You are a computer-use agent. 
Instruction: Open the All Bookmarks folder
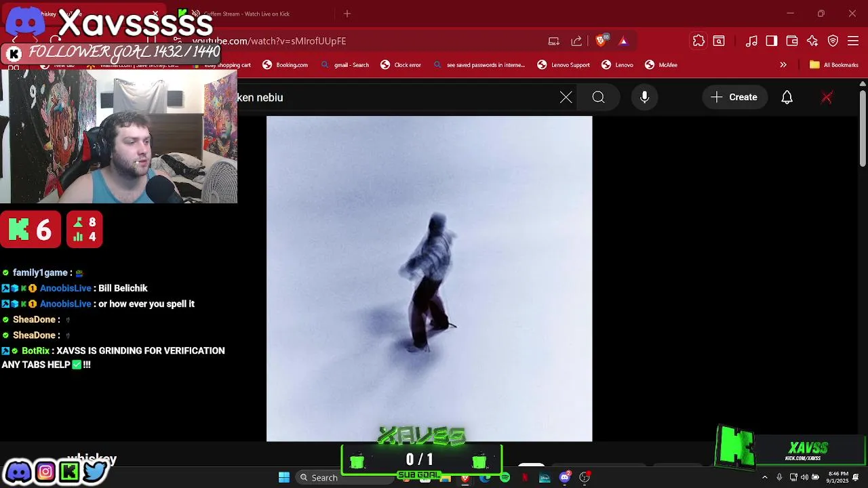pyautogui.click(x=834, y=65)
